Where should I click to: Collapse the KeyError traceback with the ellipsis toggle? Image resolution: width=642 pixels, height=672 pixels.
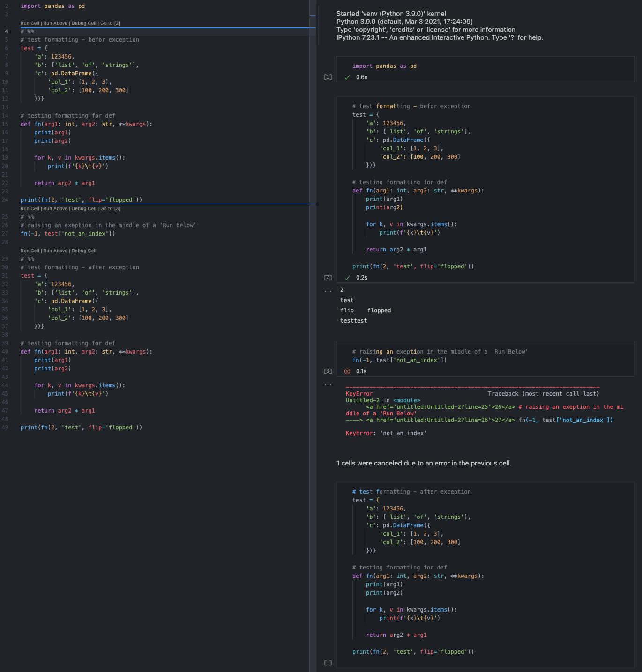point(328,384)
